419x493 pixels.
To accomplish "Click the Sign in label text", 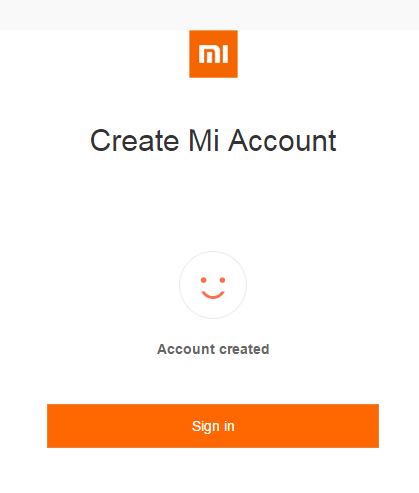I will tap(213, 426).
